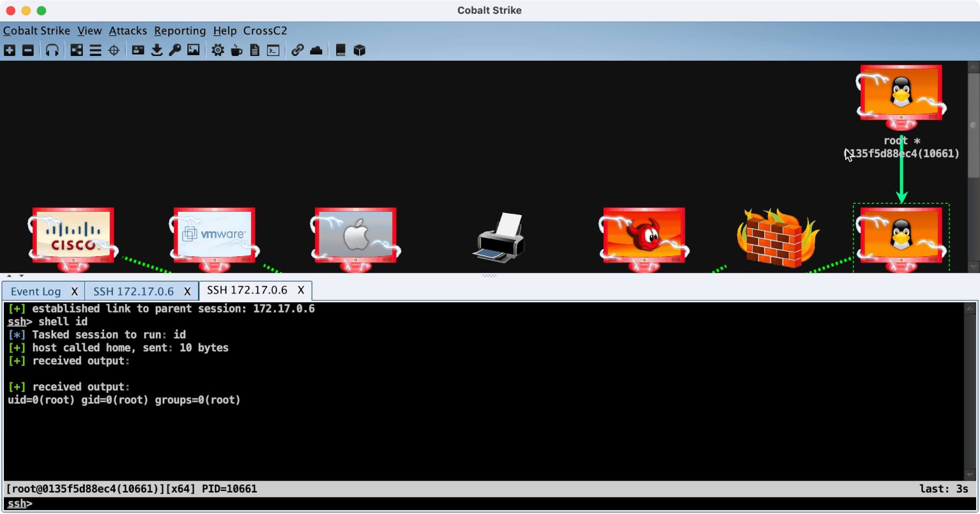This screenshot has height=514, width=980.
Task: Click the chain link icon
Action: (x=297, y=50)
